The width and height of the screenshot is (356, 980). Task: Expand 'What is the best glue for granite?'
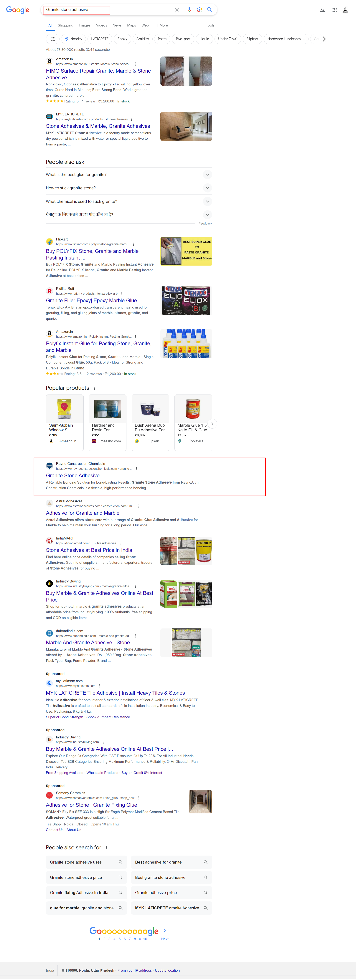click(129, 175)
